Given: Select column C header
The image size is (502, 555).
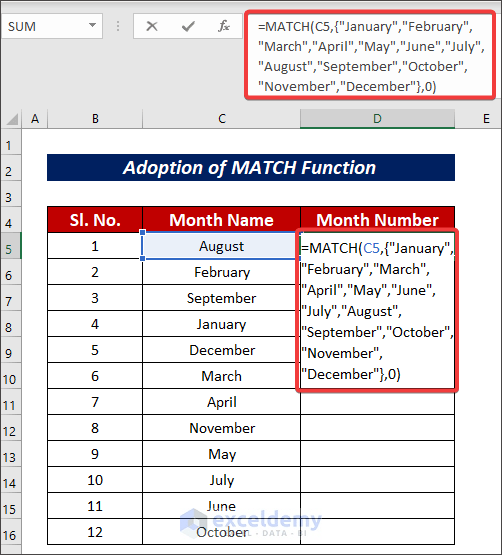Looking at the screenshot, I should click(222, 119).
